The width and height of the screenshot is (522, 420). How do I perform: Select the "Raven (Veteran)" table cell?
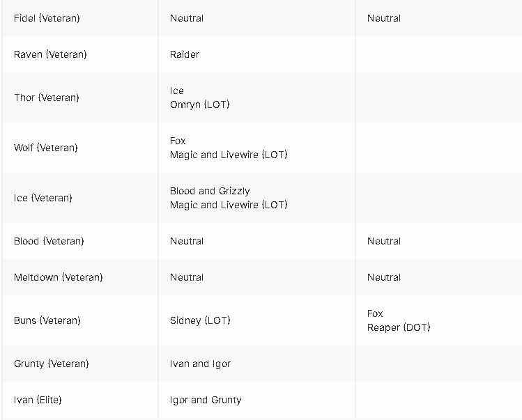tap(50, 54)
